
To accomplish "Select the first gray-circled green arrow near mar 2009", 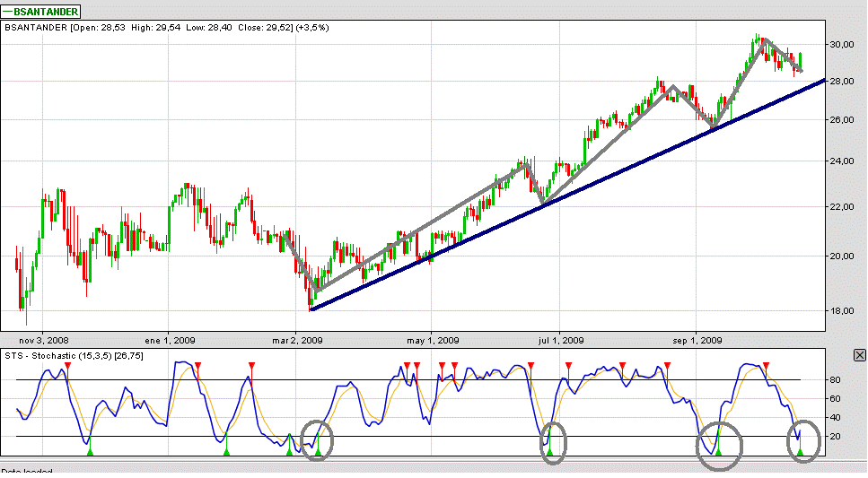I will pos(317,451).
